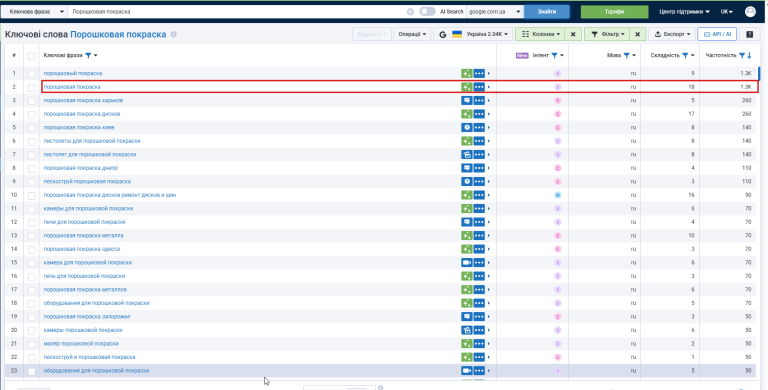Viewport: 768px width, 390px height.
Task: Select checkbox for 'пистолеты для порошковой покраски'
Action: [x=31, y=142]
